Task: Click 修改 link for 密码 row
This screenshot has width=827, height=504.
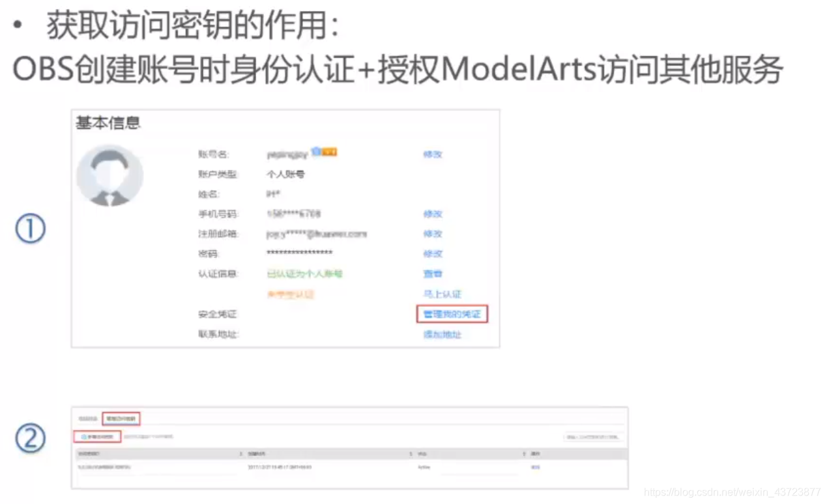Action: click(433, 253)
